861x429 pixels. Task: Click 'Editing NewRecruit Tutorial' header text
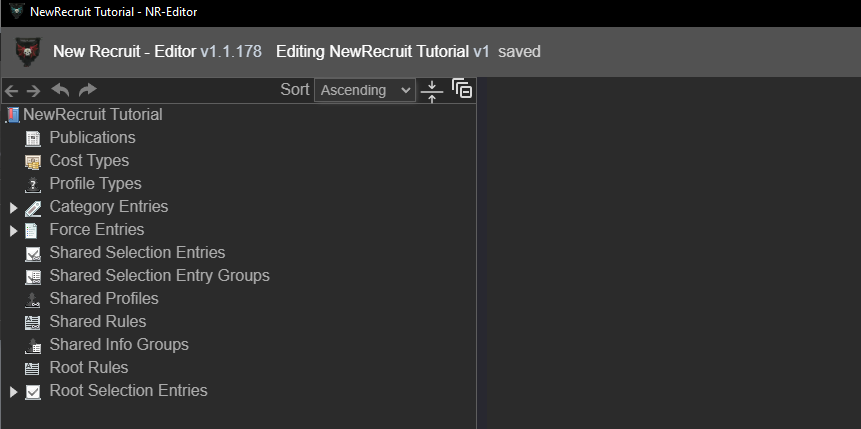click(x=372, y=52)
